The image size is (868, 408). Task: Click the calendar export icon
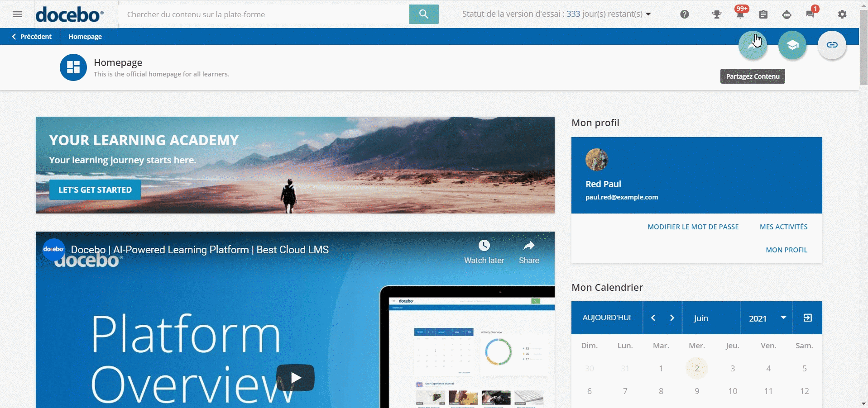click(807, 318)
